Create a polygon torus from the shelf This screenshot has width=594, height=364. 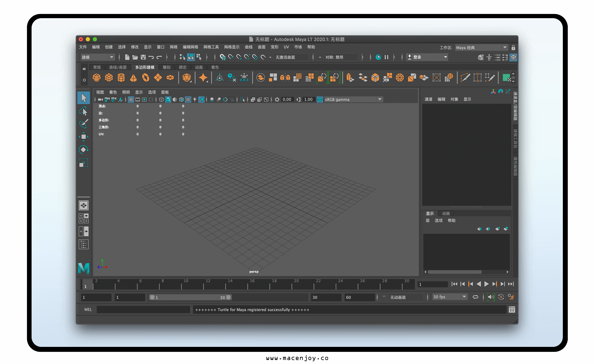[x=146, y=78]
